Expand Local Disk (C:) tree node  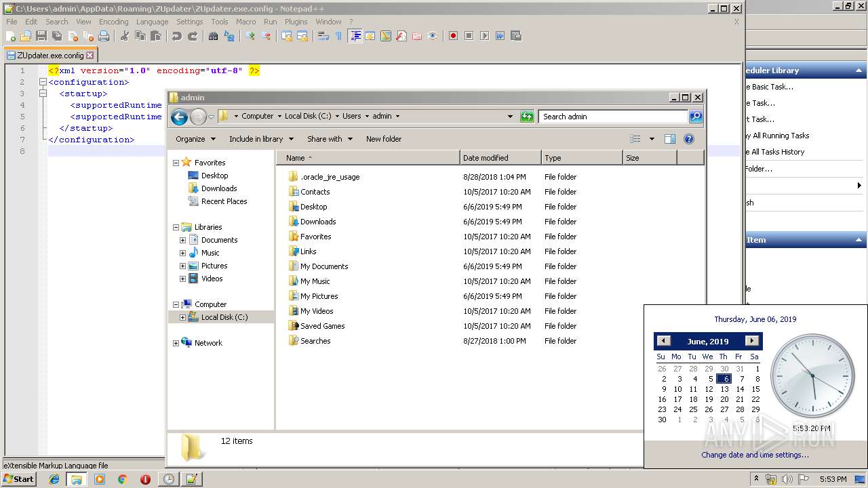point(182,317)
